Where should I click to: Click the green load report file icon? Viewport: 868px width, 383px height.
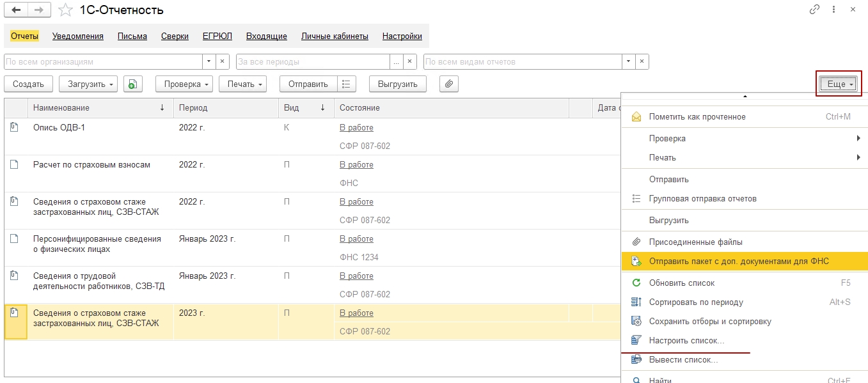pos(132,84)
